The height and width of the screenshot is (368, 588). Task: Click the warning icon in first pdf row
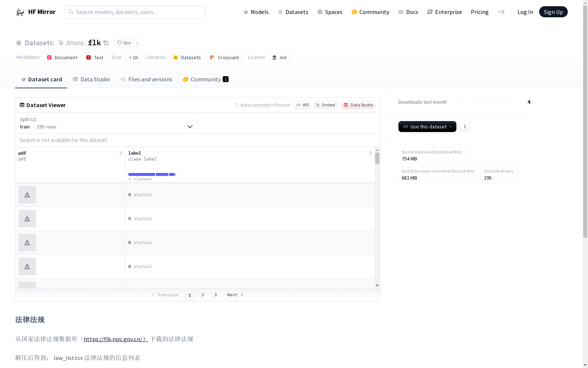pyautogui.click(x=27, y=195)
